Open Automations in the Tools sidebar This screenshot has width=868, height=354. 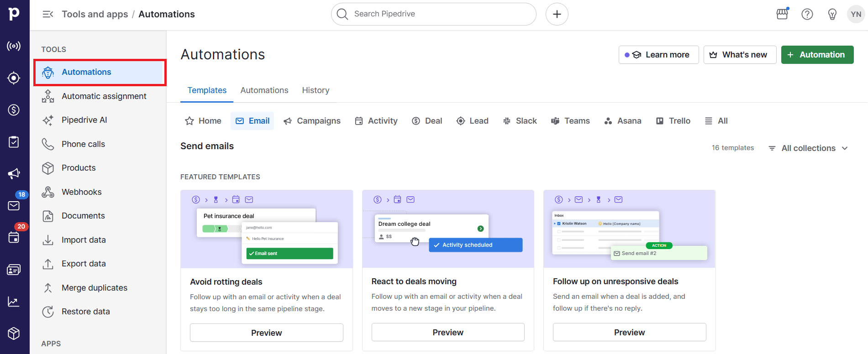tap(100, 72)
